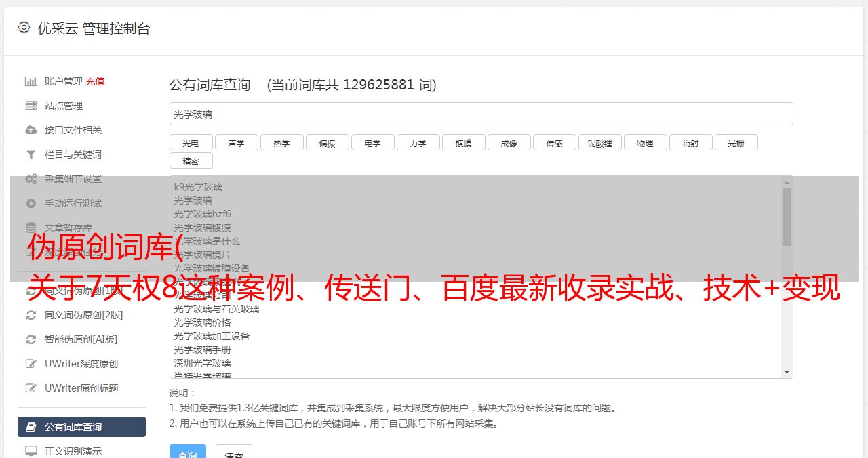Click the 成像 tag button

[509, 142]
